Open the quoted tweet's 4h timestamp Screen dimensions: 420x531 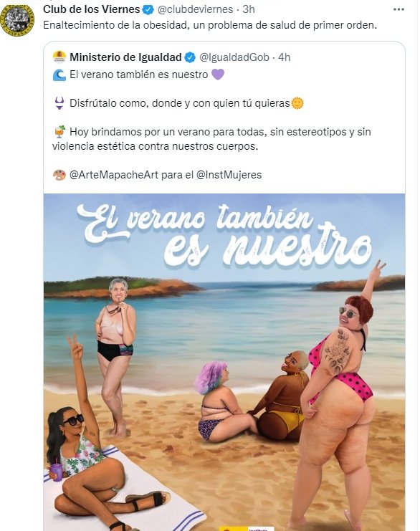click(284, 57)
